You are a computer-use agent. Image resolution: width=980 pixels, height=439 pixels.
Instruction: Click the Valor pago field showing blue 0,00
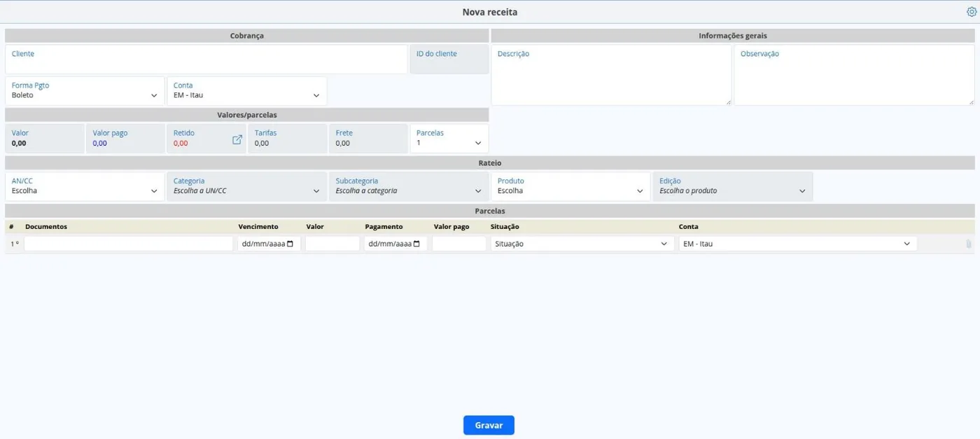click(125, 139)
